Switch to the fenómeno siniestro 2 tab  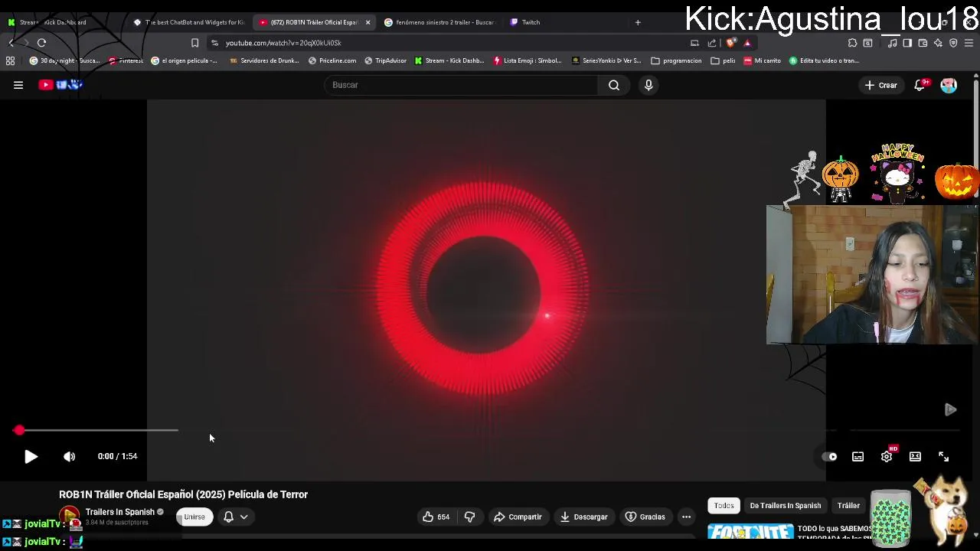tap(440, 22)
